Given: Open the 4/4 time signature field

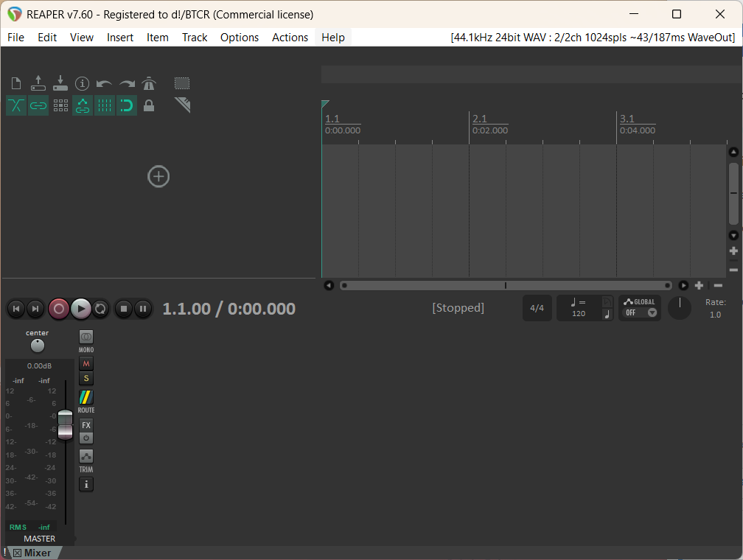Looking at the screenshot, I should tap(537, 308).
